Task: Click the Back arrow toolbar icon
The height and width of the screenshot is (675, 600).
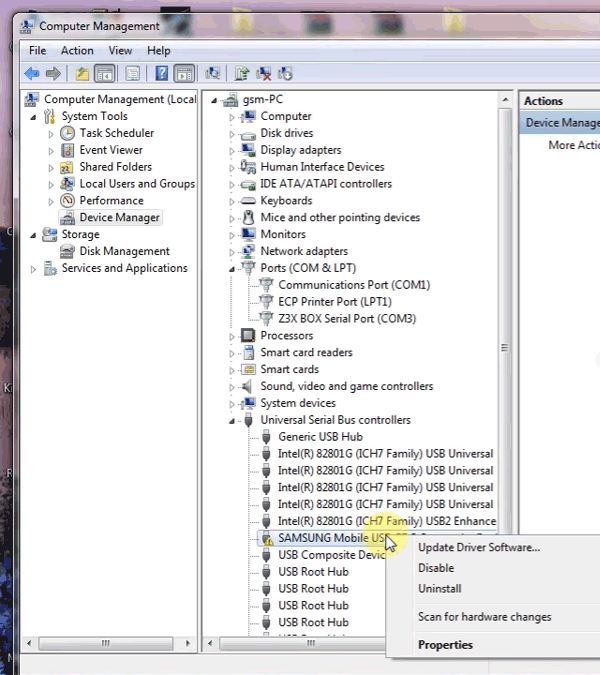Action: (32, 74)
